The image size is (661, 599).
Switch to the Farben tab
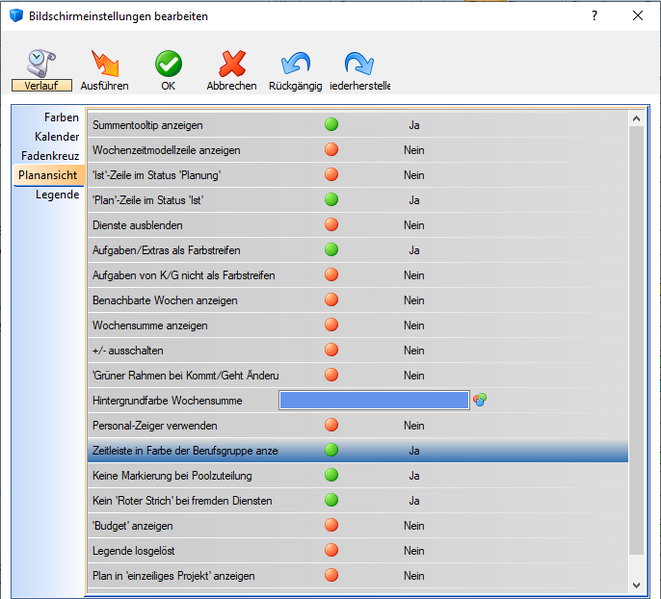pos(61,118)
